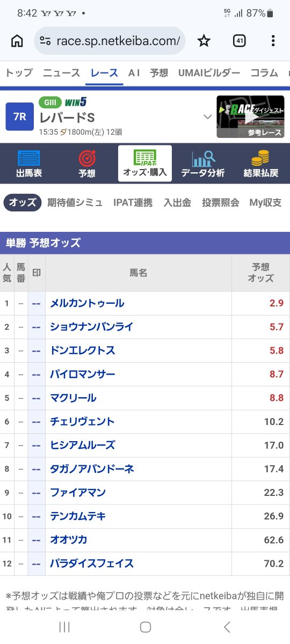Open Chrome three-dot menu
290x644 pixels.
click(273, 41)
